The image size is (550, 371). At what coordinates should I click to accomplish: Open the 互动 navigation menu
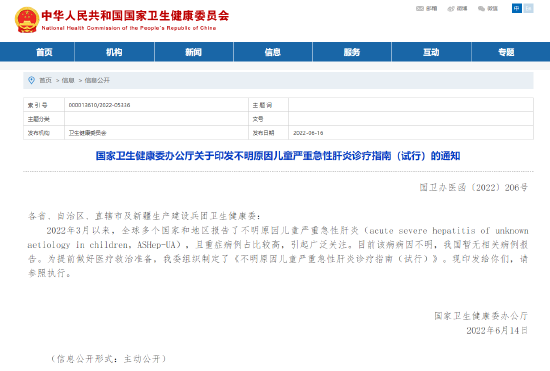pyautogui.click(x=431, y=52)
